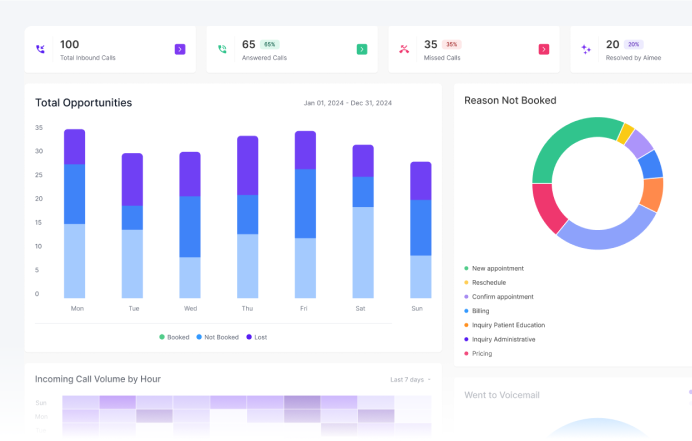Click the 35% missed calls badge
692x441 pixels.
coord(451,44)
